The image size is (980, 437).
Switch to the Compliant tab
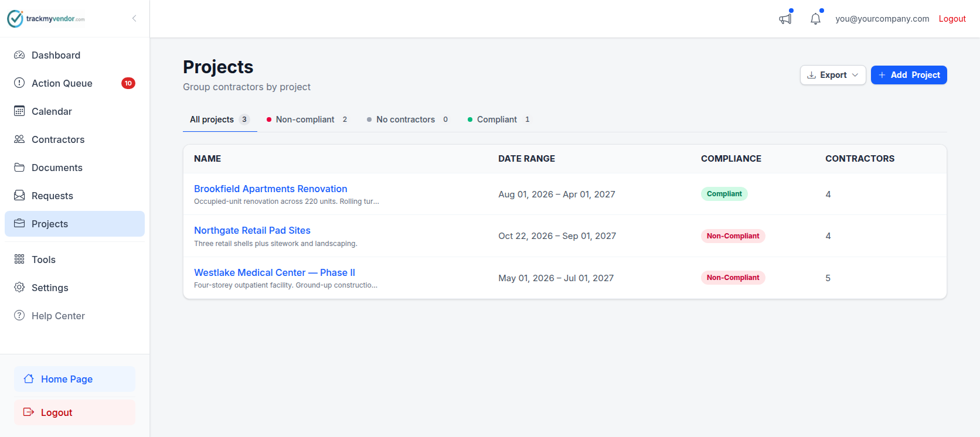click(499, 120)
